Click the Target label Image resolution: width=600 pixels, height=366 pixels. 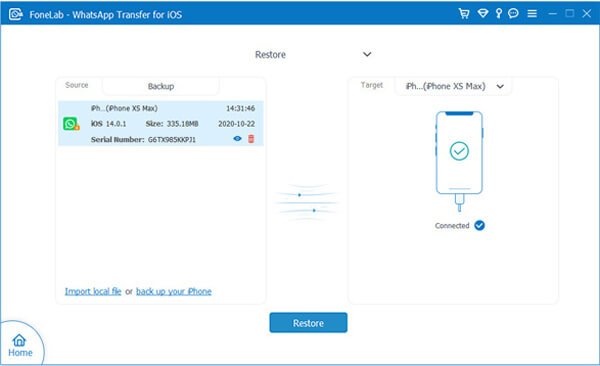pos(372,85)
